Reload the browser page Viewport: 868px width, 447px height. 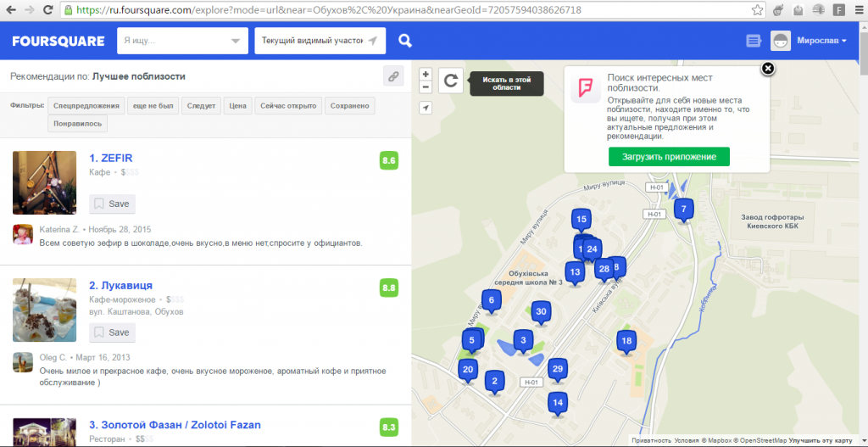click(48, 10)
